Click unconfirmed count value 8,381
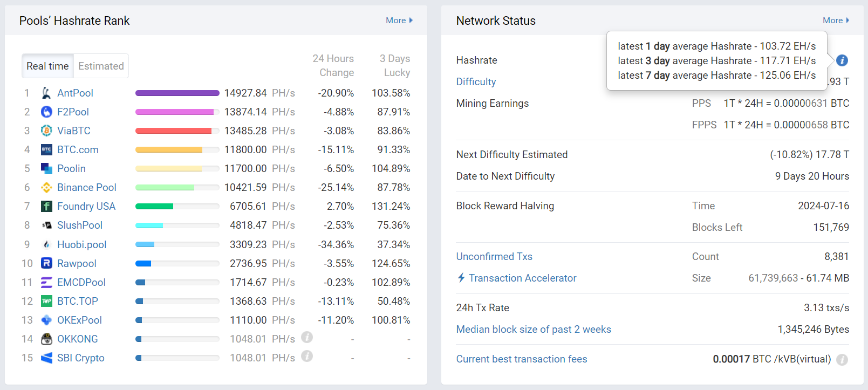The image size is (868, 390). coord(837,256)
